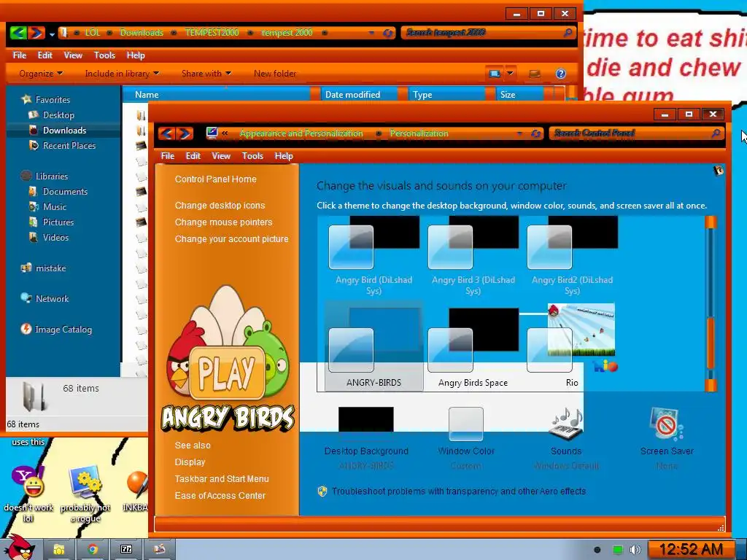
Task: Click the Search Control Panel magnifier icon
Action: [x=716, y=133]
